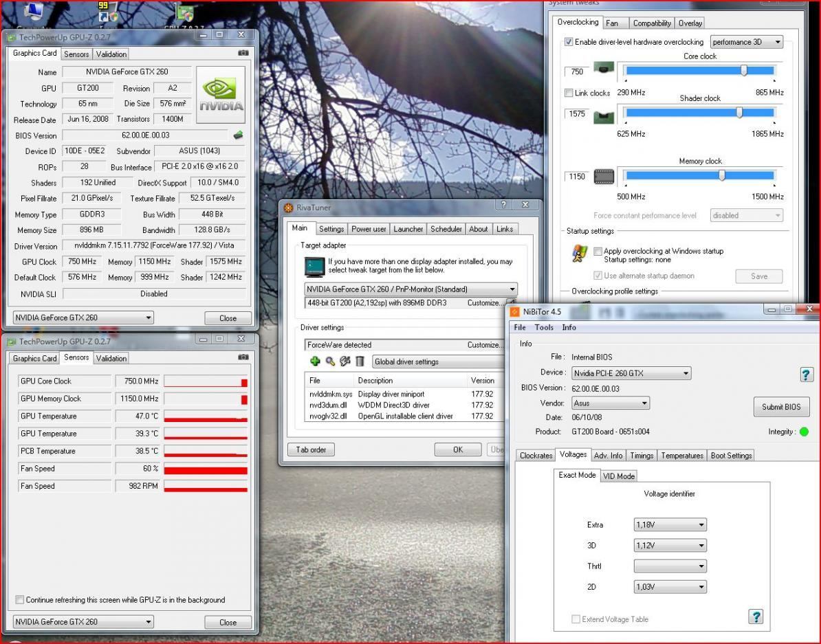821x644 pixels.
Task: Click the Core clock chip icon
Action: pos(604,68)
